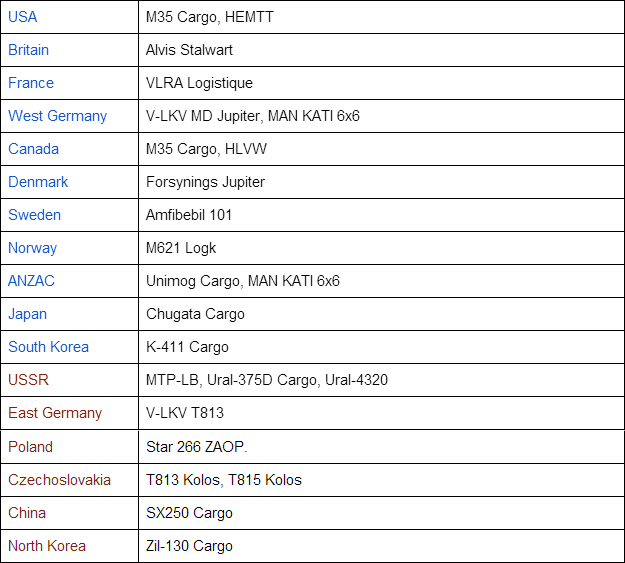This screenshot has width=625, height=563.
Task: Open the Czechoslovakia link
Action: tap(59, 480)
